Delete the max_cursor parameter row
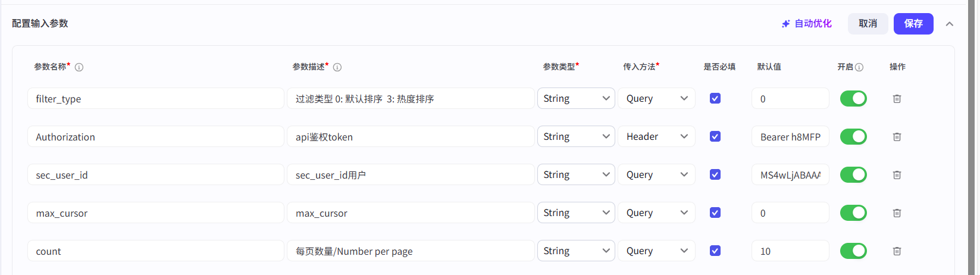Screen dimensions: 980x275 click(897, 213)
